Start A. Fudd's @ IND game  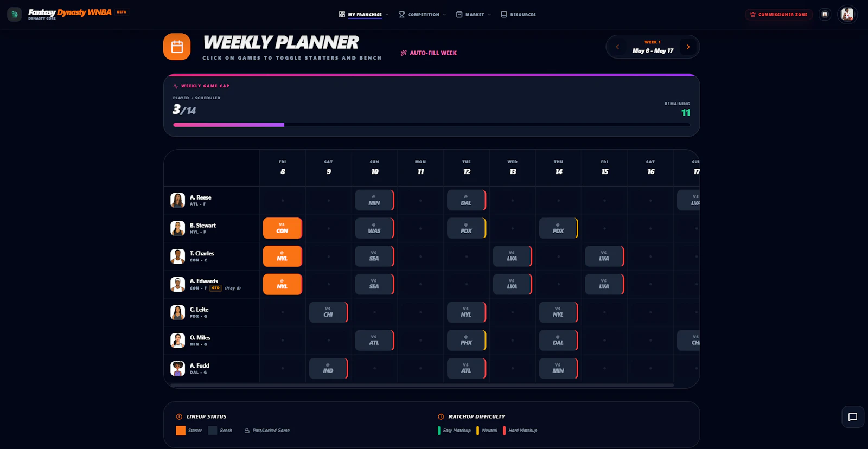(x=328, y=368)
